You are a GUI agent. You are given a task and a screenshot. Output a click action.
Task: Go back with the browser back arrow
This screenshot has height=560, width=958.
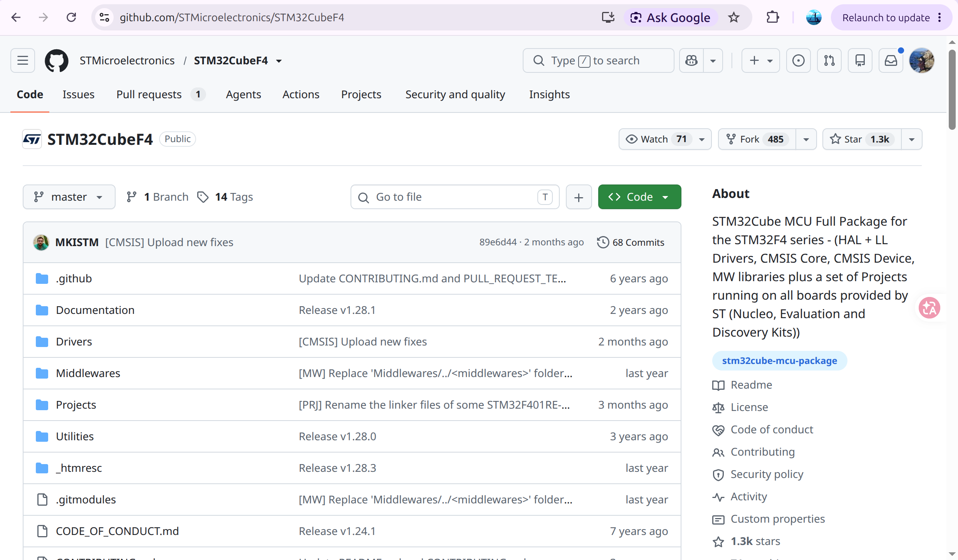click(x=16, y=17)
